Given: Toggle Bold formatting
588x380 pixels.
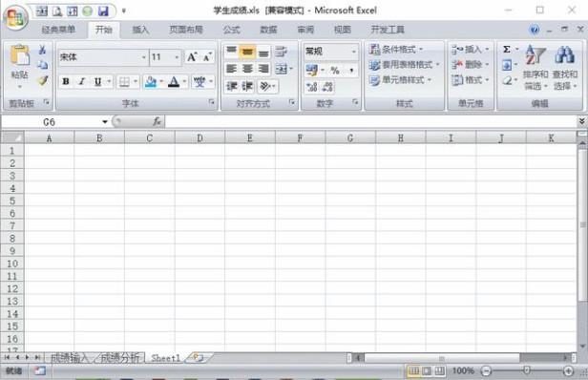Looking at the screenshot, I should [66, 81].
